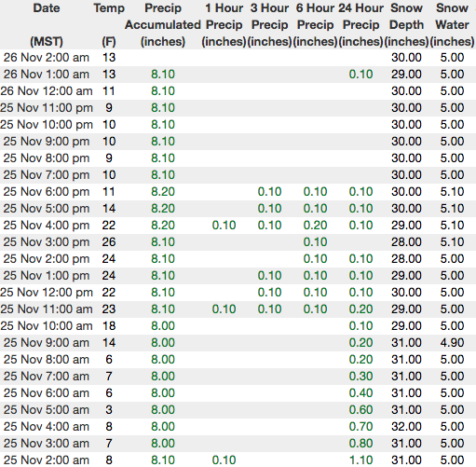
Task: Select the 25 Nov 4:00 pm date cell
Action: click(x=47, y=226)
